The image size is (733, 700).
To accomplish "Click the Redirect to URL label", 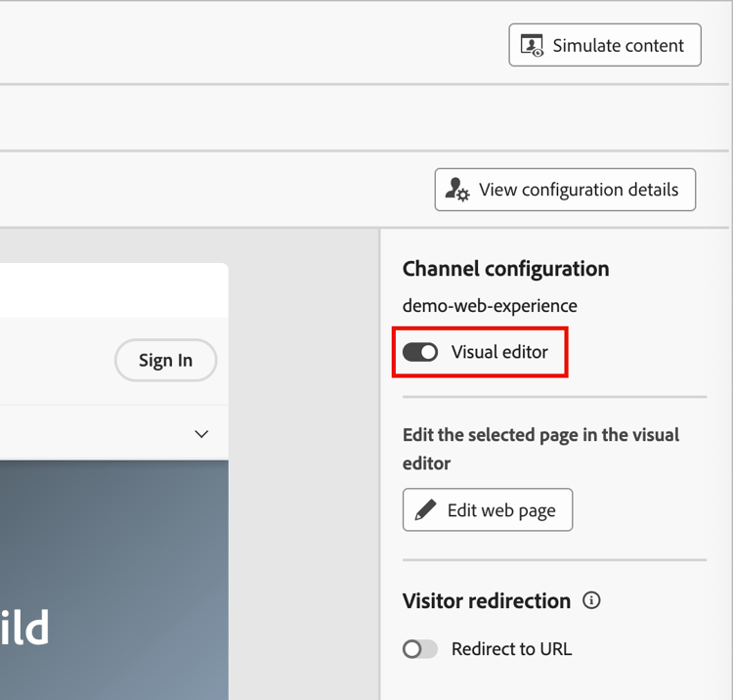I will coord(511,649).
